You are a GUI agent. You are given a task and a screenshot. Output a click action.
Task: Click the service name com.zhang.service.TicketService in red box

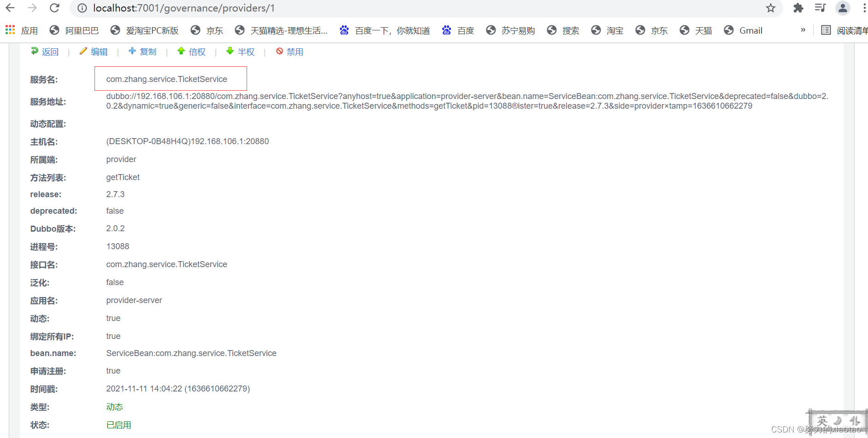167,79
